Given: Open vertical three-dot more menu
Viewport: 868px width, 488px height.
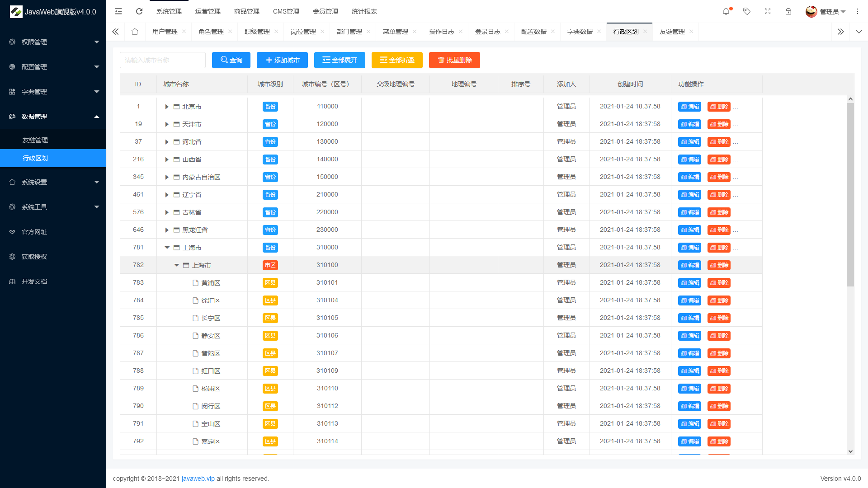Looking at the screenshot, I should coord(858,11).
